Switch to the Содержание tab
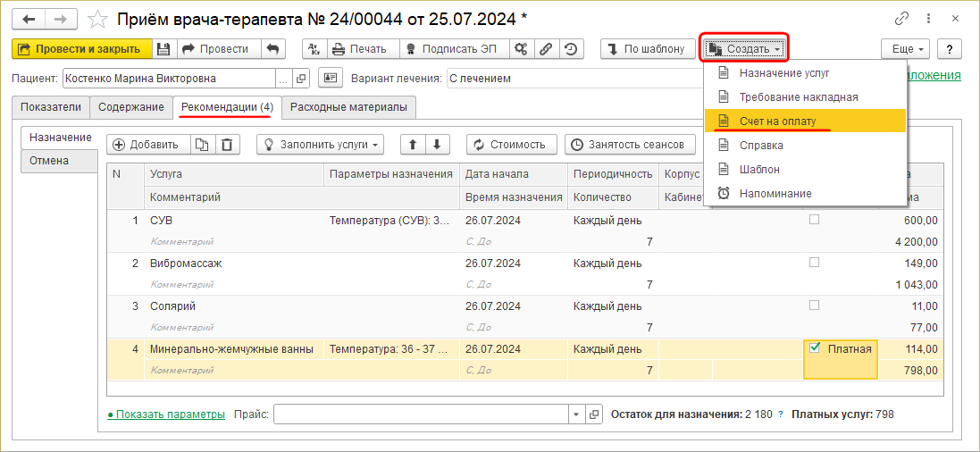This screenshot has width=980, height=452. coord(131,107)
